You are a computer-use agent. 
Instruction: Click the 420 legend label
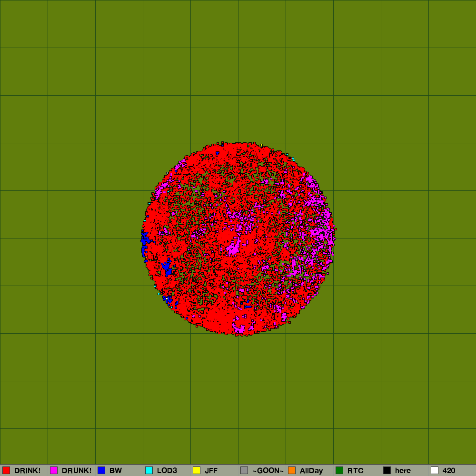pos(449,471)
